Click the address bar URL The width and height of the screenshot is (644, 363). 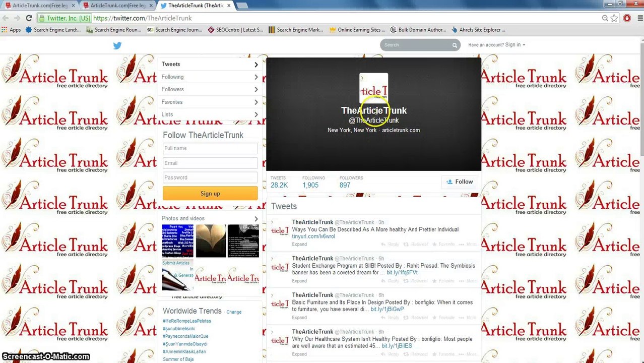point(143,18)
